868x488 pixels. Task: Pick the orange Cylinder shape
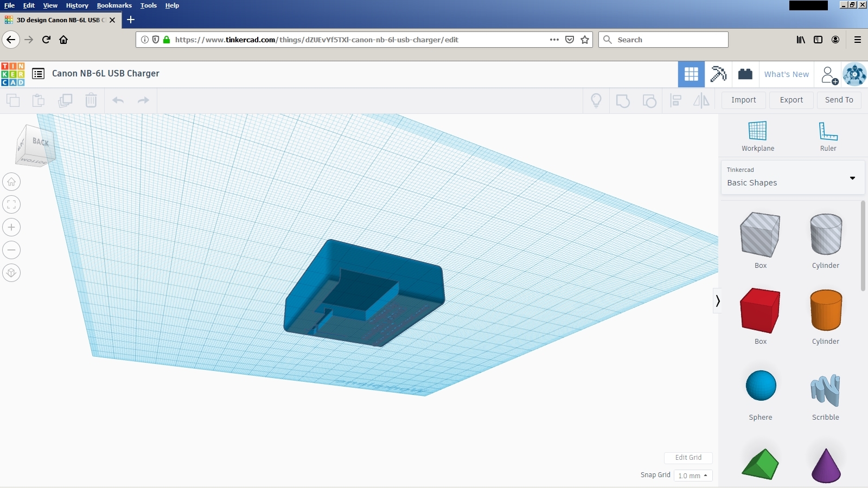pyautogui.click(x=826, y=310)
